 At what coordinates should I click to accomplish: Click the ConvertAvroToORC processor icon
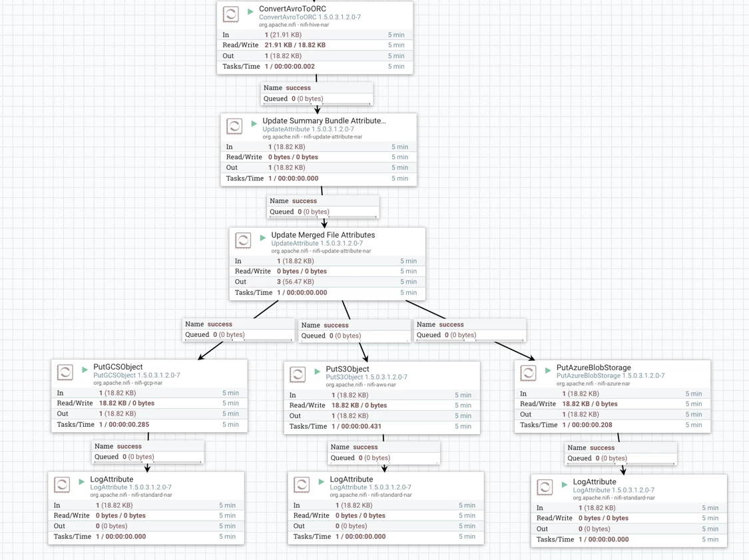tap(231, 14)
